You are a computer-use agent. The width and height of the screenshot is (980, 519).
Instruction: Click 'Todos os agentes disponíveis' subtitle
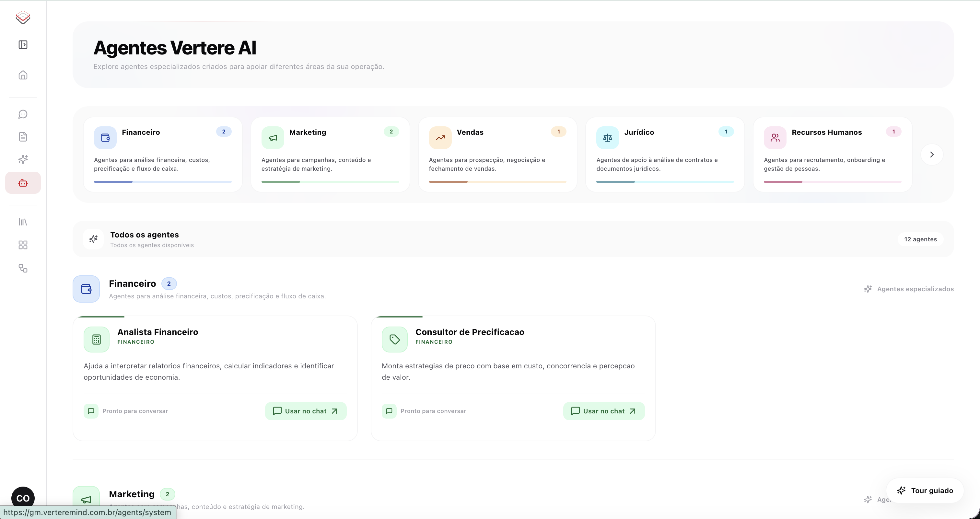[152, 245]
